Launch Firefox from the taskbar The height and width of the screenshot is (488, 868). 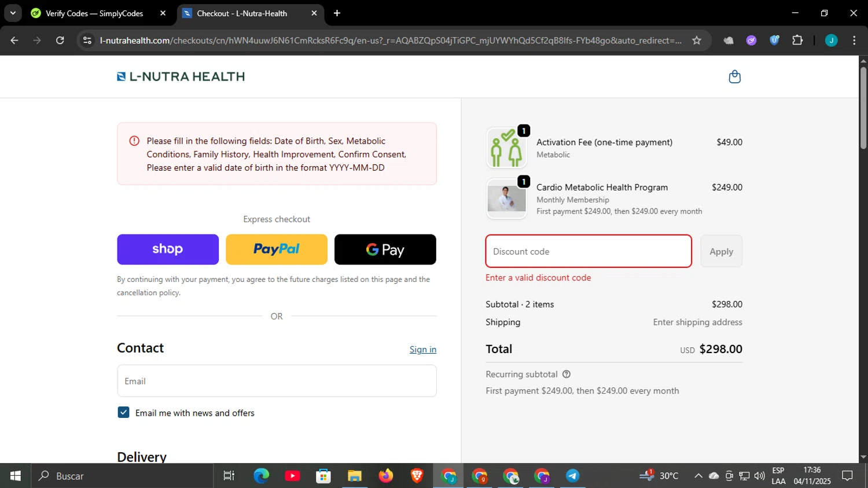(x=386, y=476)
